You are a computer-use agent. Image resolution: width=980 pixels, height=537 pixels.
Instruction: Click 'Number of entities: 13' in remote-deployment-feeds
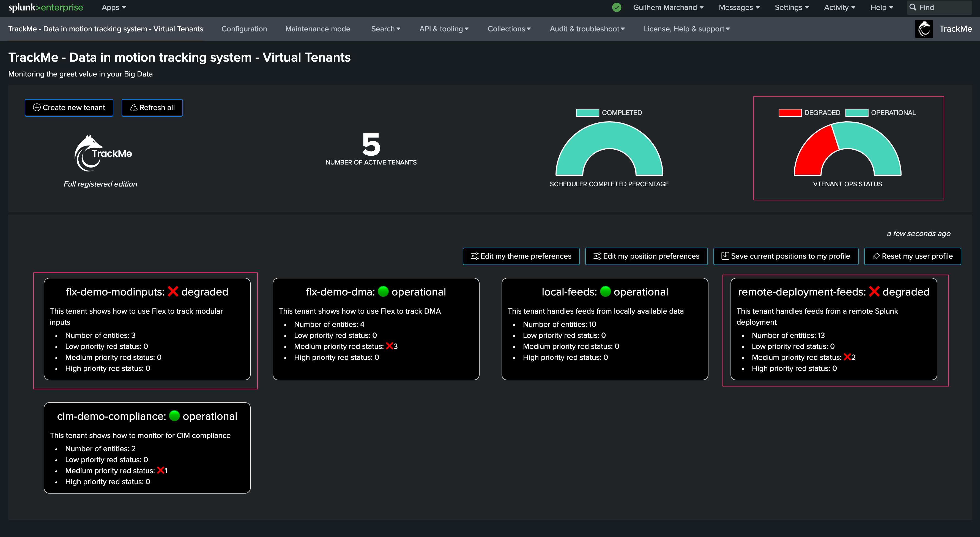click(x=788, y=335)
